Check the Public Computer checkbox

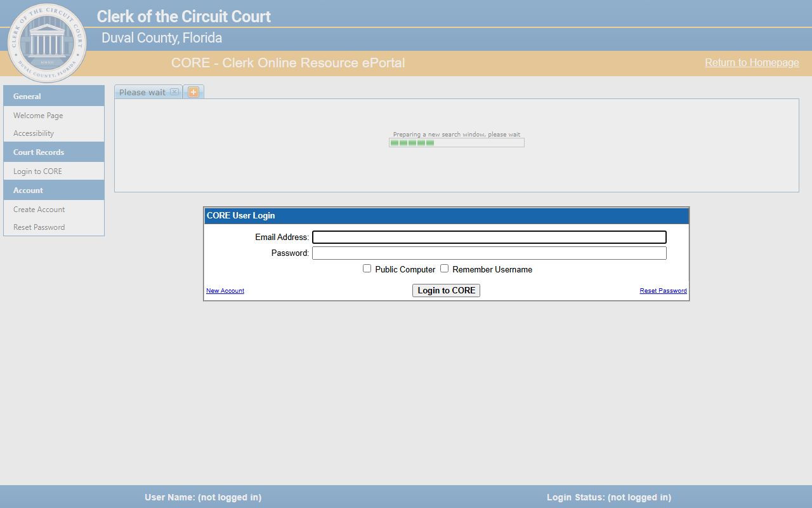[x=367, y=269]
